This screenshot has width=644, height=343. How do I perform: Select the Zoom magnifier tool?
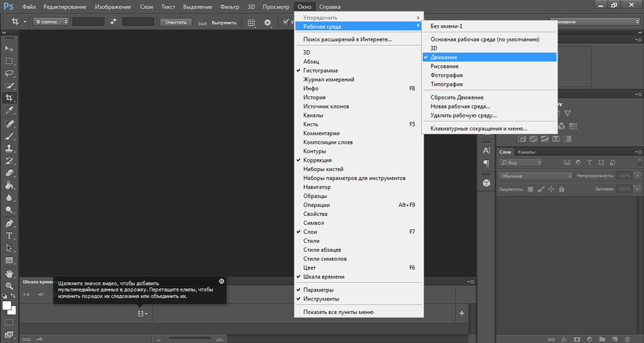pyautogui.click(x=10, y=285)
